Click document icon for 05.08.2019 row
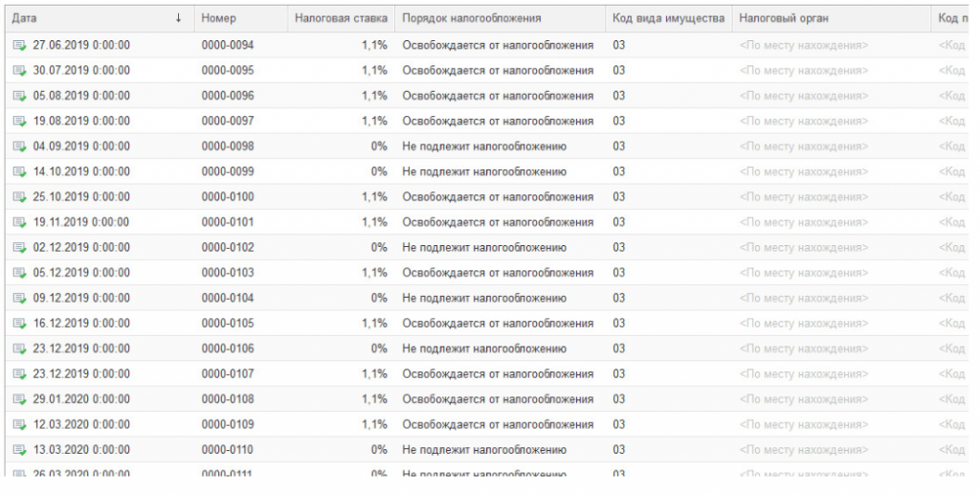Viewport: 980px width, 495px height. 20,96
